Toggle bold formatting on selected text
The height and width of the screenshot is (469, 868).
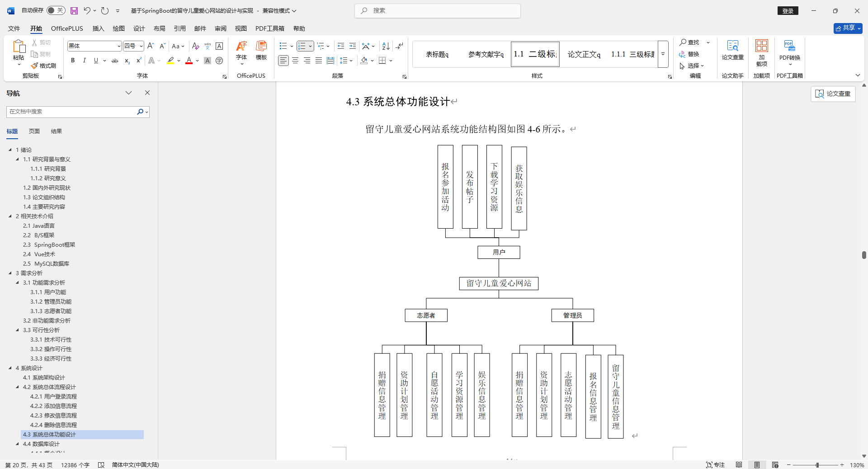72,60
